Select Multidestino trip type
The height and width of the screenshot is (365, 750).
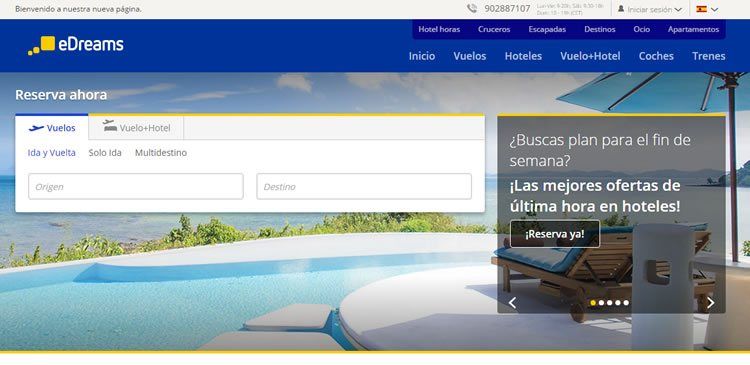(161, 153)
